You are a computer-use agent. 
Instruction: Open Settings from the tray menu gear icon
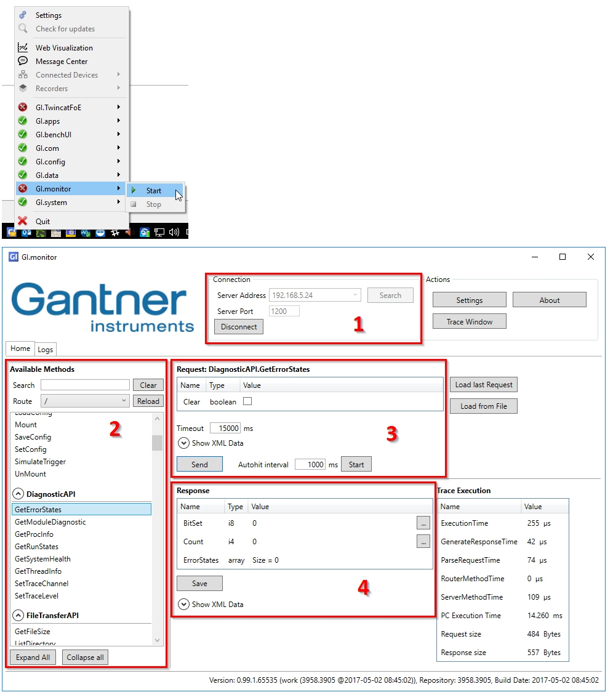point(22,15)
